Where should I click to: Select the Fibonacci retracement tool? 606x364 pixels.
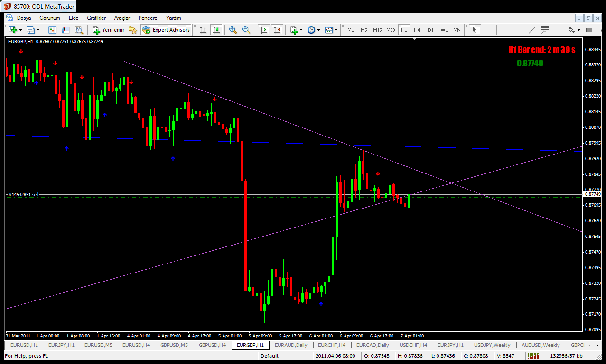(559, 30)
